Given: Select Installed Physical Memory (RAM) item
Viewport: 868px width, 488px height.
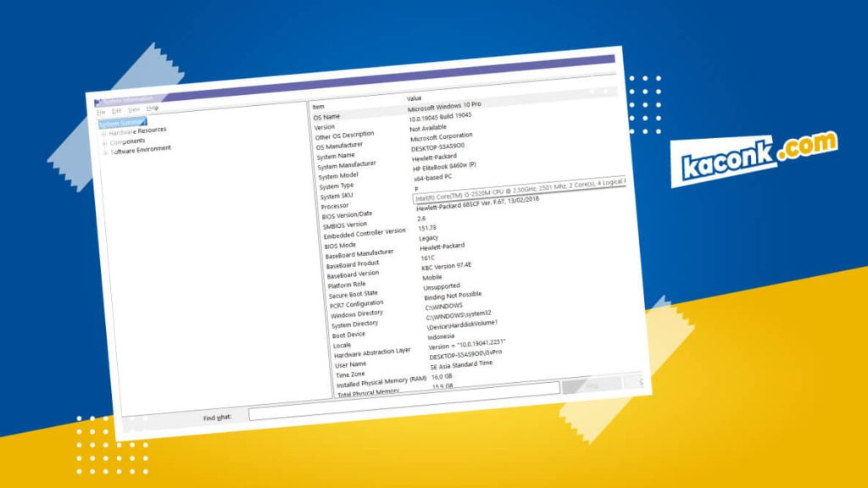Looking at the screenshot, I should (x=382, y=382).
